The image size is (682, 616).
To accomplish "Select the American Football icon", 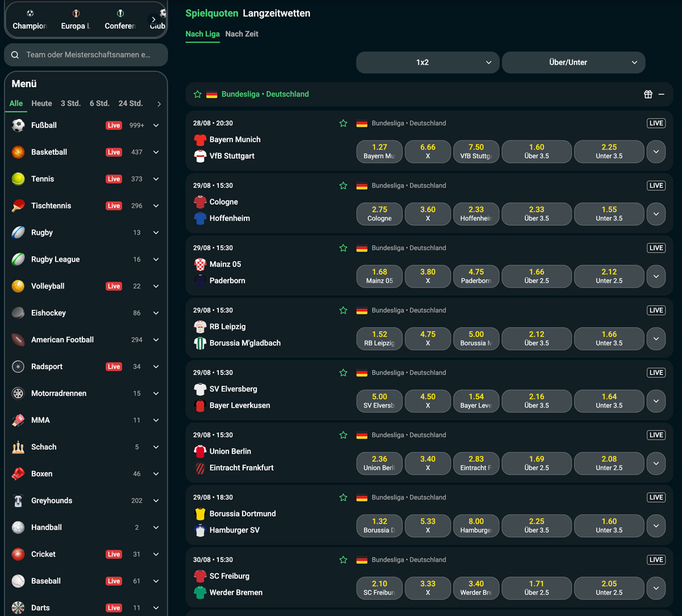I will click(x=18, y=340).
